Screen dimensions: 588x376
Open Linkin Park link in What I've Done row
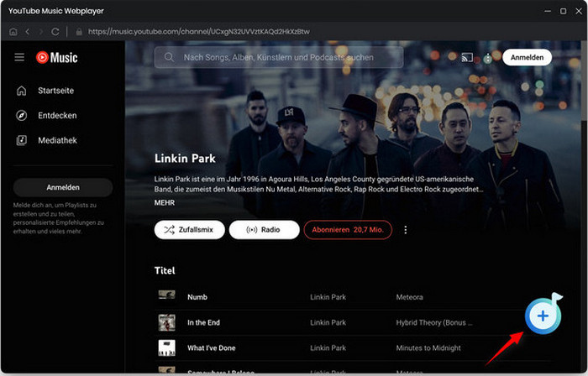click(328, 348)
